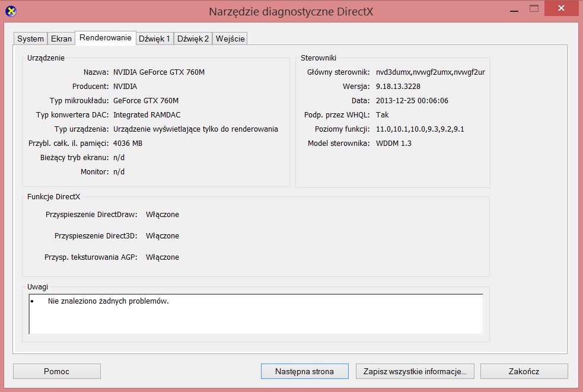Click driver date '2013-12-25 00:06:06'
Viewport: 583px width, 392px height.
412,100
